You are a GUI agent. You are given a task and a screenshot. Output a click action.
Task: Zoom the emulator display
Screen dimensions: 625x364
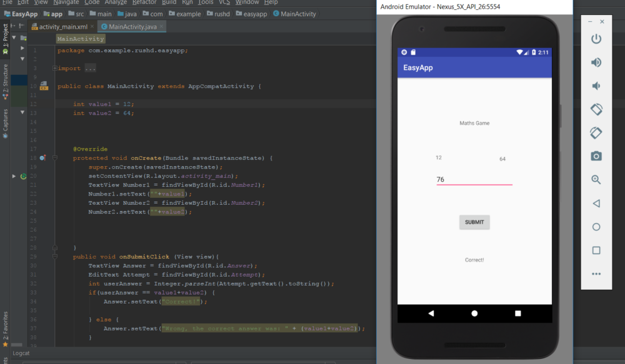596,180
